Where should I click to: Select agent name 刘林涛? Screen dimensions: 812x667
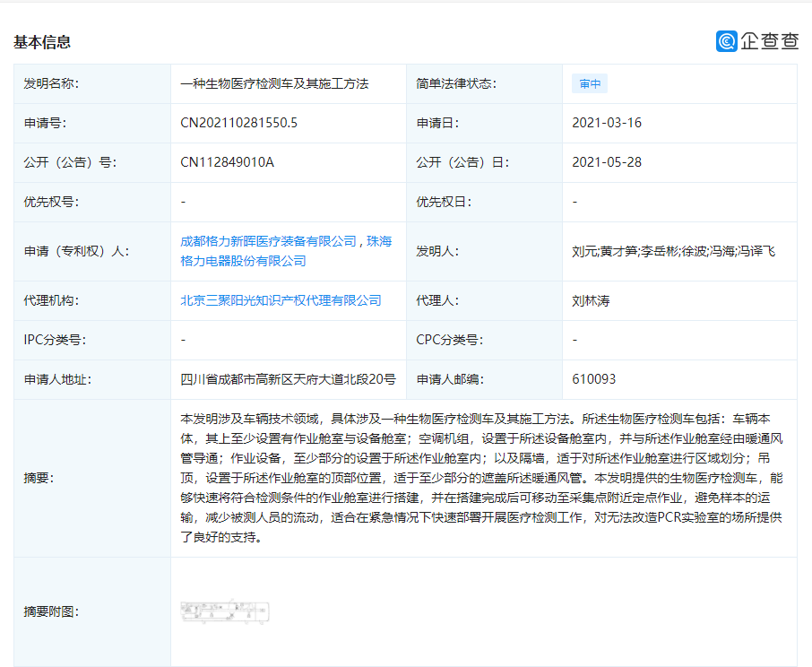tap(591, 301)
